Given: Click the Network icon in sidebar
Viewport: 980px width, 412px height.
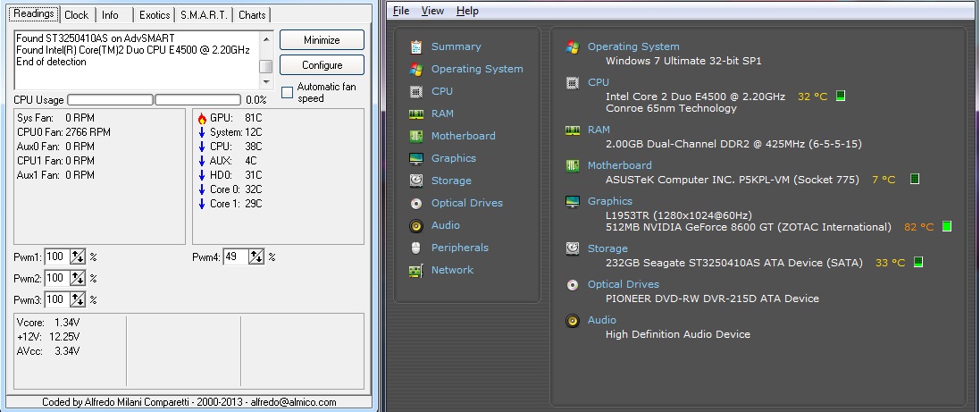Looking at the screenshot, I should 415,270.
